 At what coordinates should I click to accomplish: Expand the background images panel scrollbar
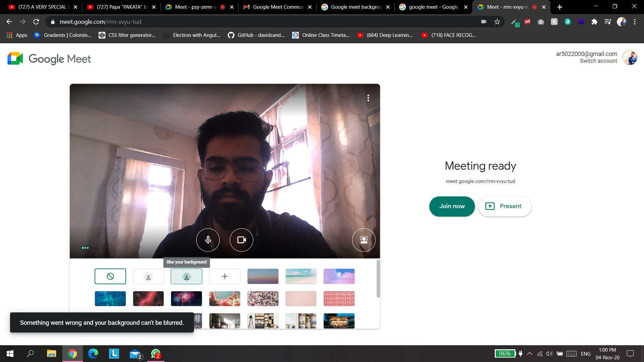click(378, 281)
